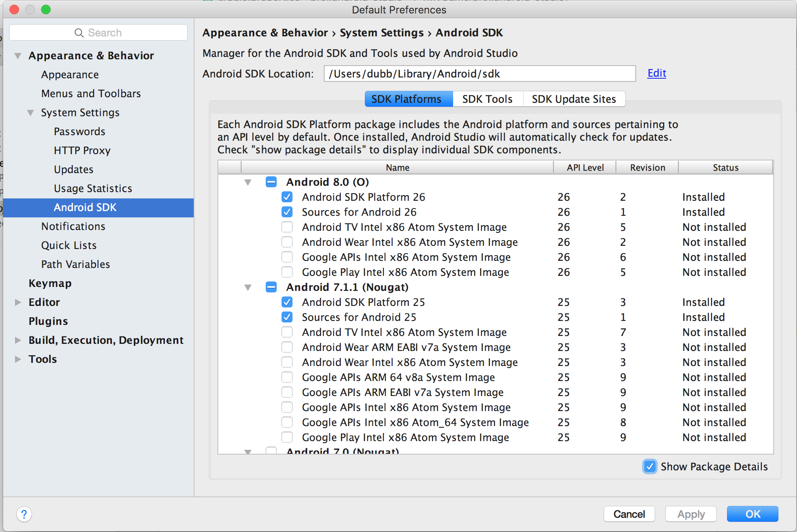
Task: Open Path Variables settings
Action: (x=76, y=264)
